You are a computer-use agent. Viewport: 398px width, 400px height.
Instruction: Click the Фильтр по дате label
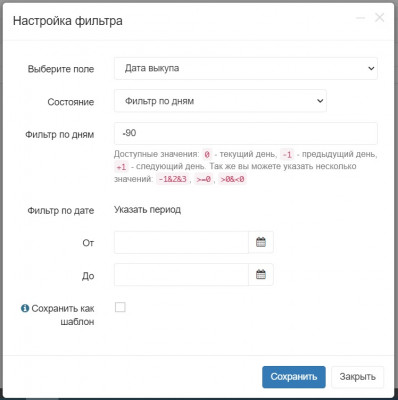[x=61, y=211]
